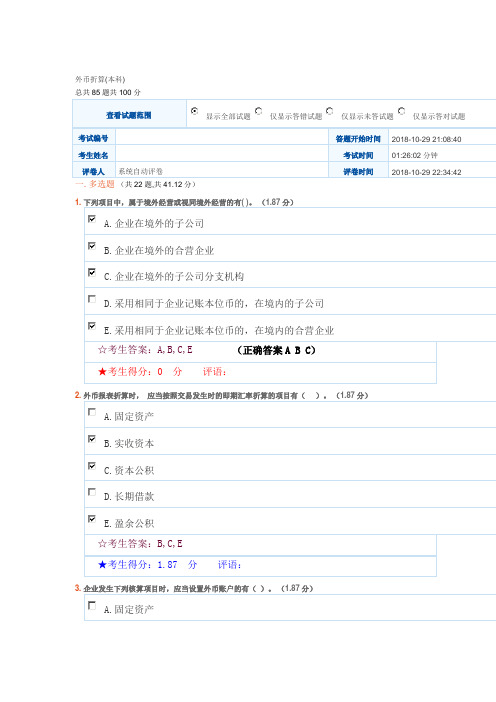Toggle option C 资本公积 checkbox
The image size is (496, 702).
click(92, 466)
